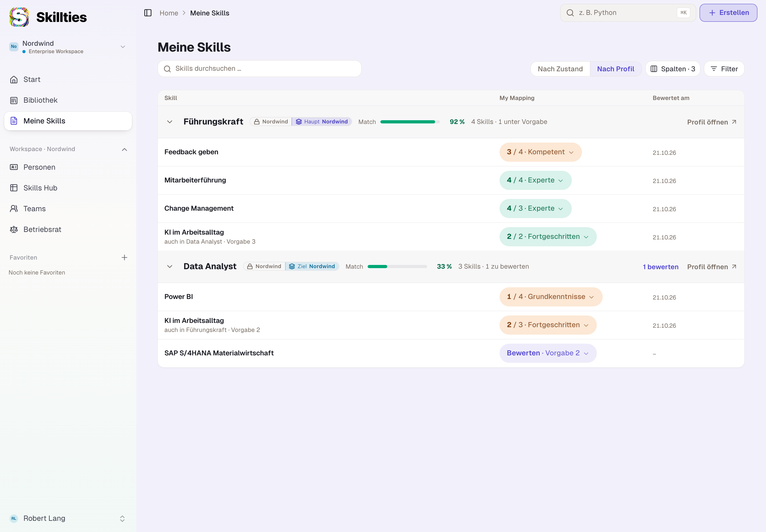
Task: Select the Change Management skill row
Action: click(x=451, y=209)
